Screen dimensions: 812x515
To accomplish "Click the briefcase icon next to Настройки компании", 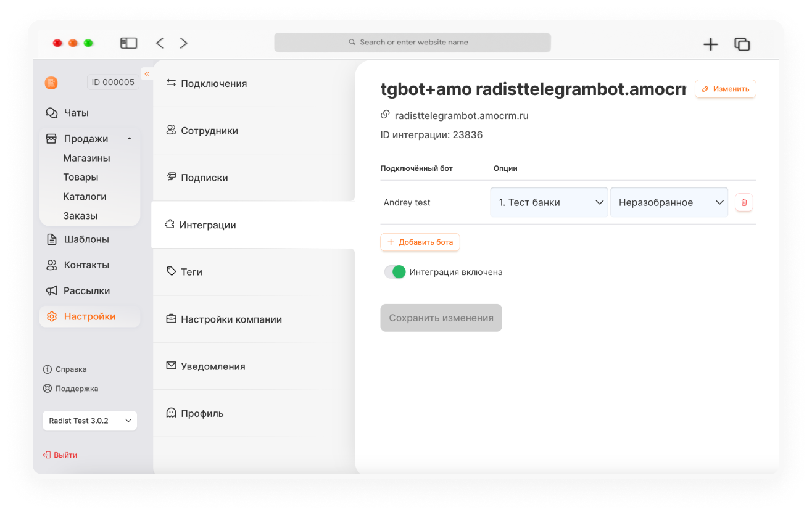I will tap(172, 319).
